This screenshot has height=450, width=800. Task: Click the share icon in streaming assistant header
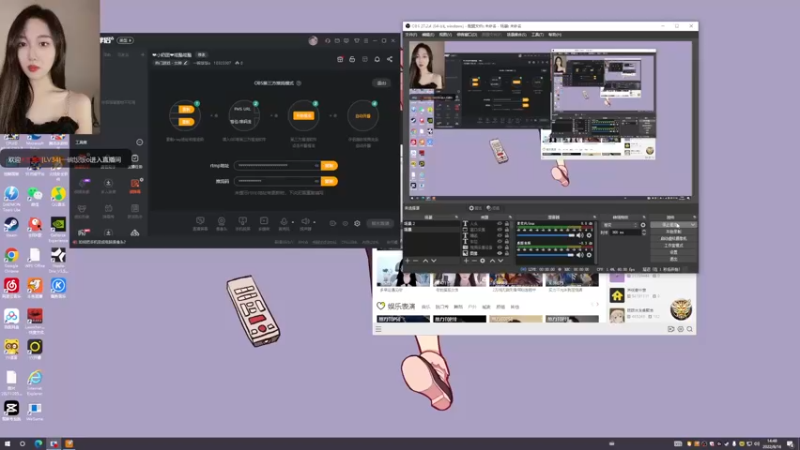(x=390, y=59)
